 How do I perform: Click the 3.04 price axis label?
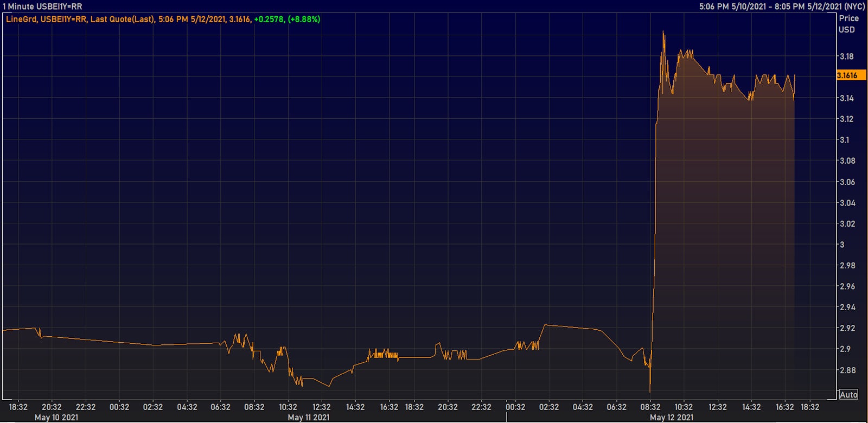point(847,203)
